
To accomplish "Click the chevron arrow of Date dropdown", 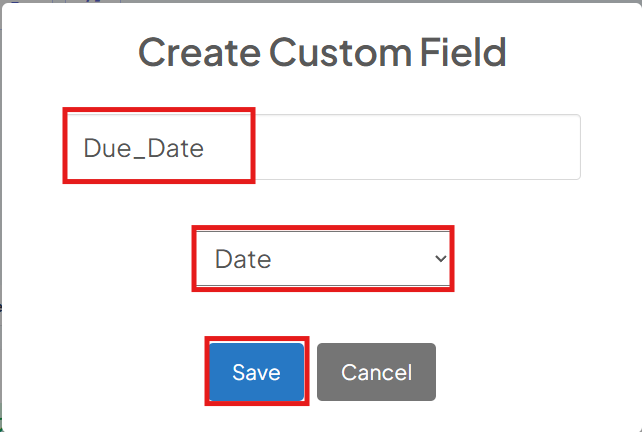I will pos(441,258).
